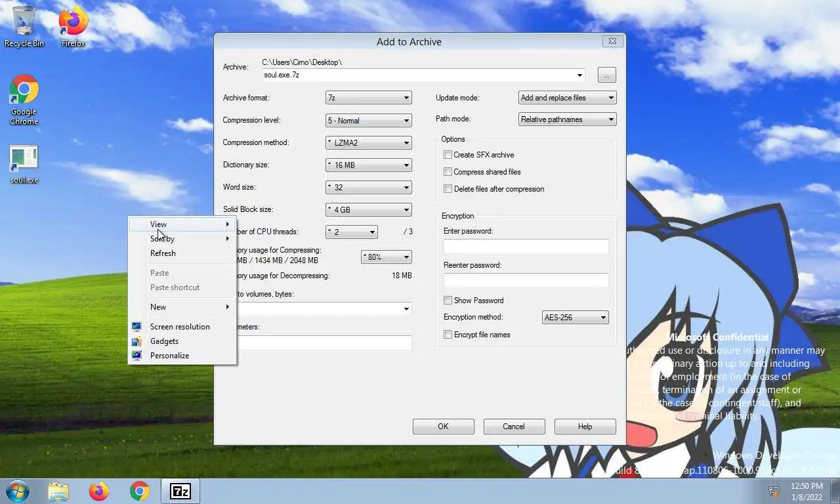Switch to 7-Zip taskbar button
This screenshot has width=840, height=504.
coord(180,491)
